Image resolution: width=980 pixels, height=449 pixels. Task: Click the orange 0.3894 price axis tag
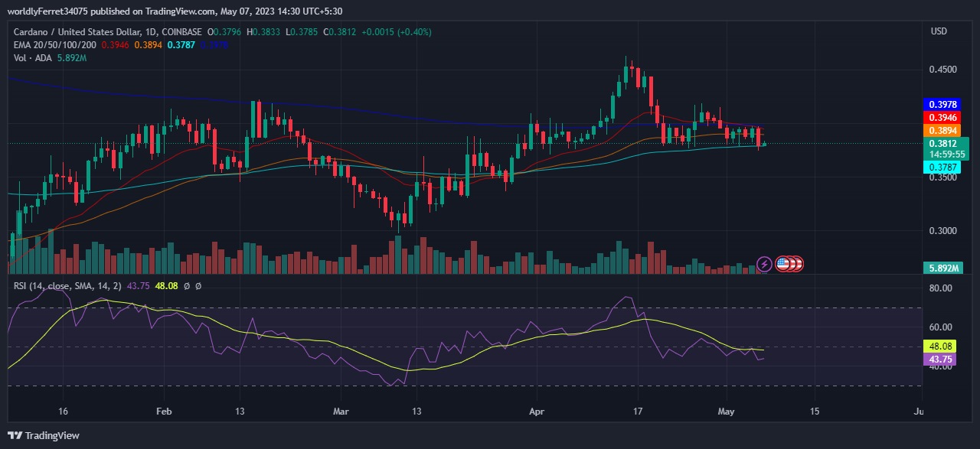coord(942,132)
